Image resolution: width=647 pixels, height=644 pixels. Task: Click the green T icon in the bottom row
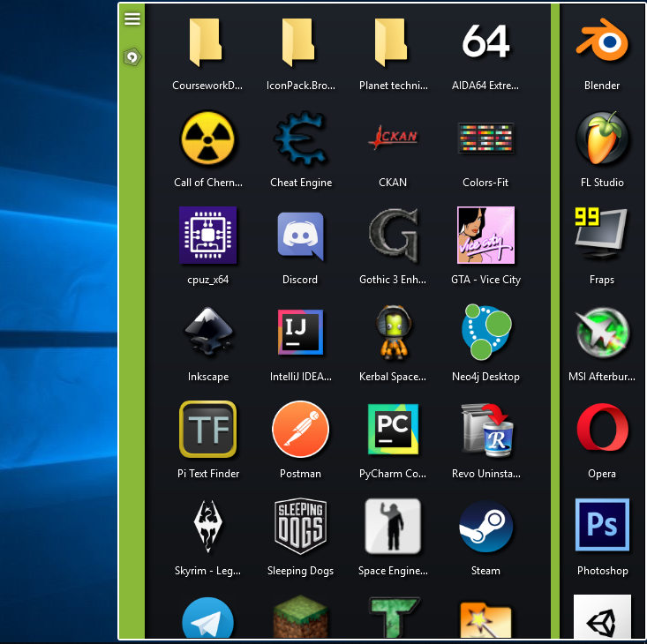(394, 618)
